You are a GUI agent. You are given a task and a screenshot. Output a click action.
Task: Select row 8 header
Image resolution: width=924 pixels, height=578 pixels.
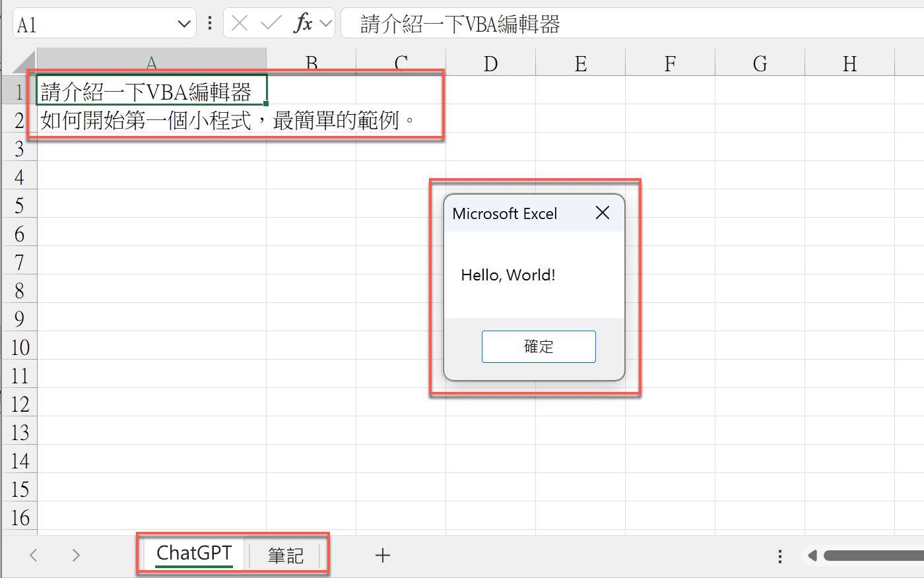coord(19,290)
